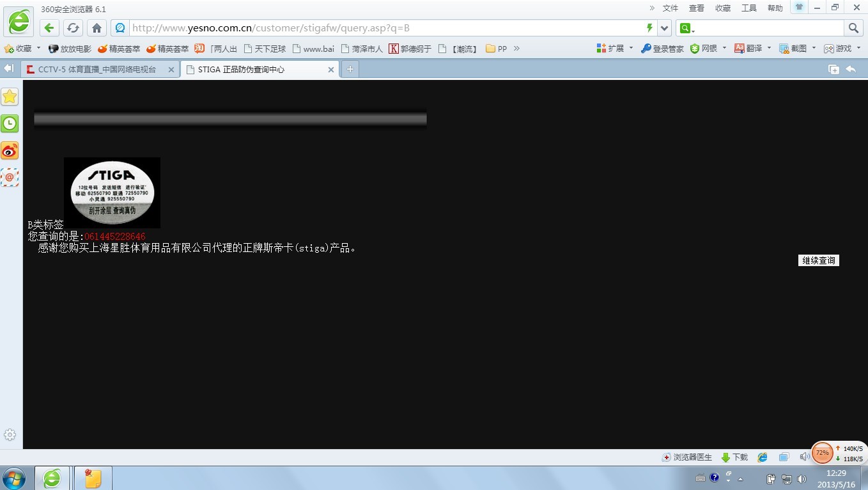Toggle the sidebar collapse arrow left of tabs
868x490 pixels.
9,69
